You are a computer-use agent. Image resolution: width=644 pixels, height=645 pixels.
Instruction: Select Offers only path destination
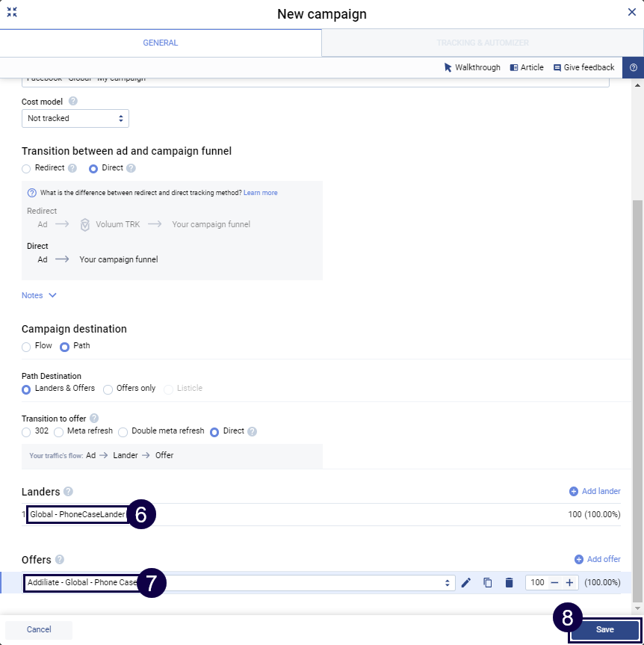click(107, 389)
